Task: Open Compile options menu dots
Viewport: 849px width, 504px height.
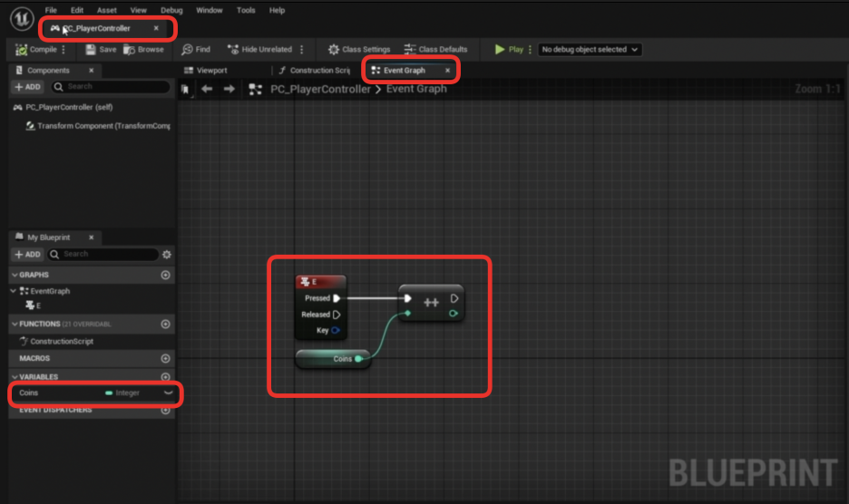Action: click(x=63, y=49)
